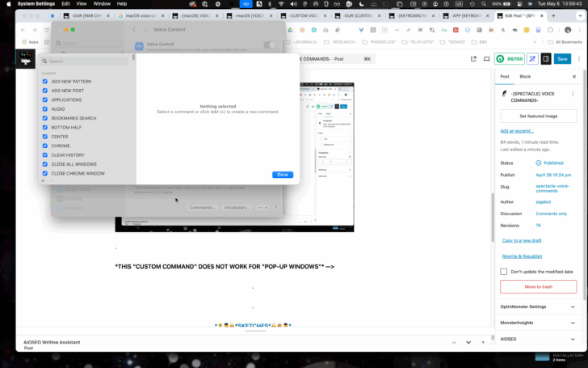Uncheck the BOOKMARKS SEARCH command checkbox
588x368 pixels.
[x=45, y=118]
